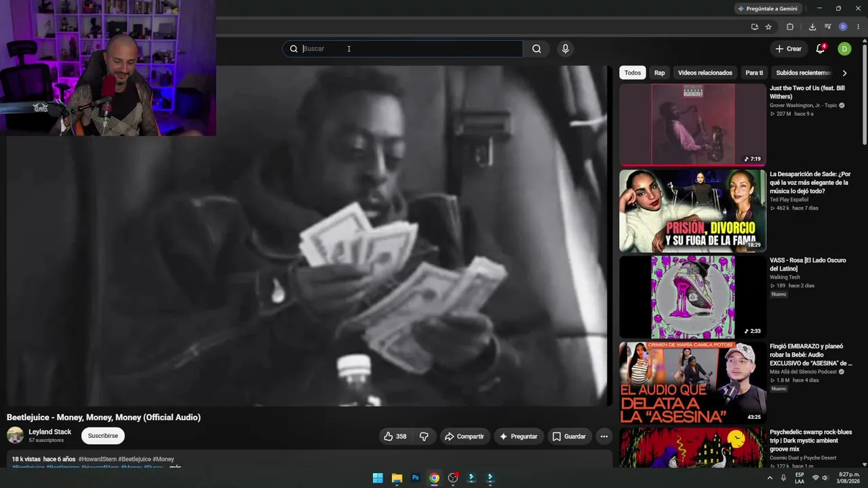Open the Walking Tech channel name
Screen dimensions: 868x488
[x=785, y=277]
